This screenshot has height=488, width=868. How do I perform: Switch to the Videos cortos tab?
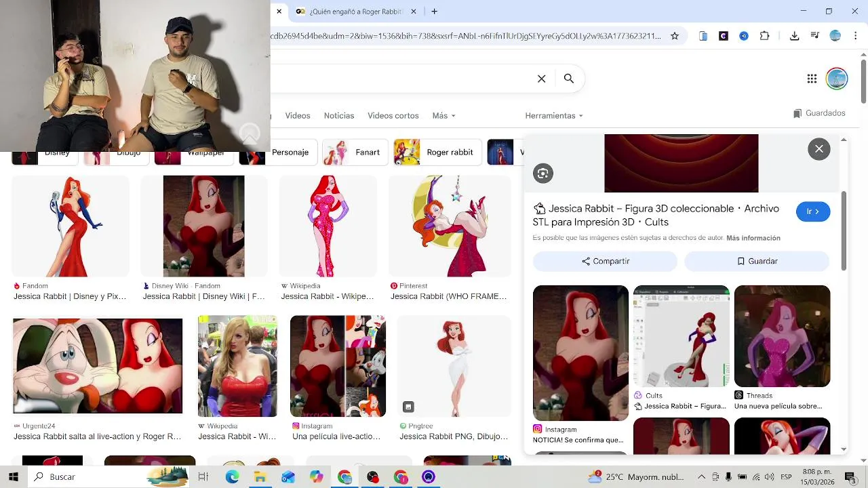(x=393, y=116)
